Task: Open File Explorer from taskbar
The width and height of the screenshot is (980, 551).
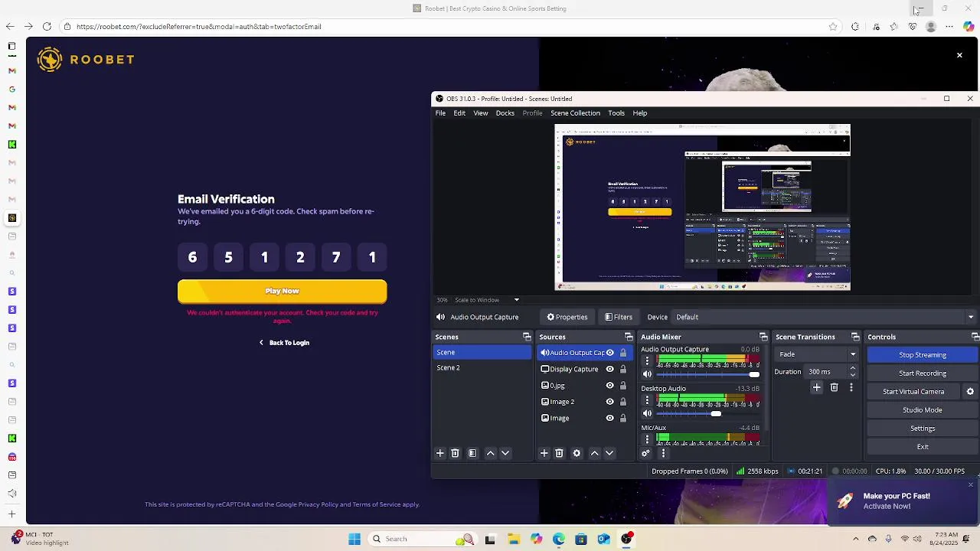Action: click(513, 539)
